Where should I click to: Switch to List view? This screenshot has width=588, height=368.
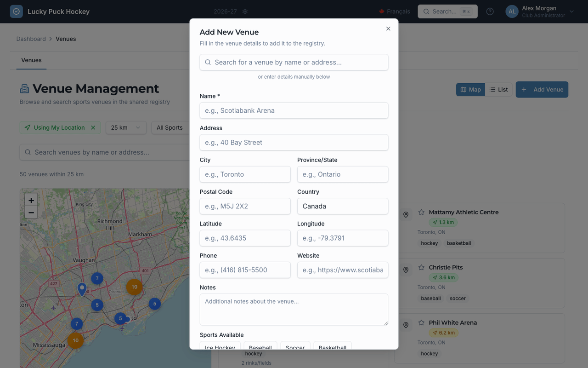(x=498, y=90)
